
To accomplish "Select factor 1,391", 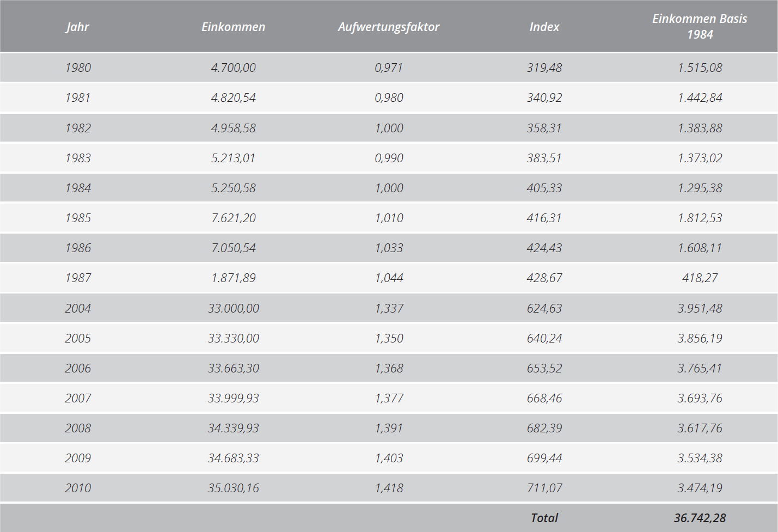I will [x=389, y=428].
